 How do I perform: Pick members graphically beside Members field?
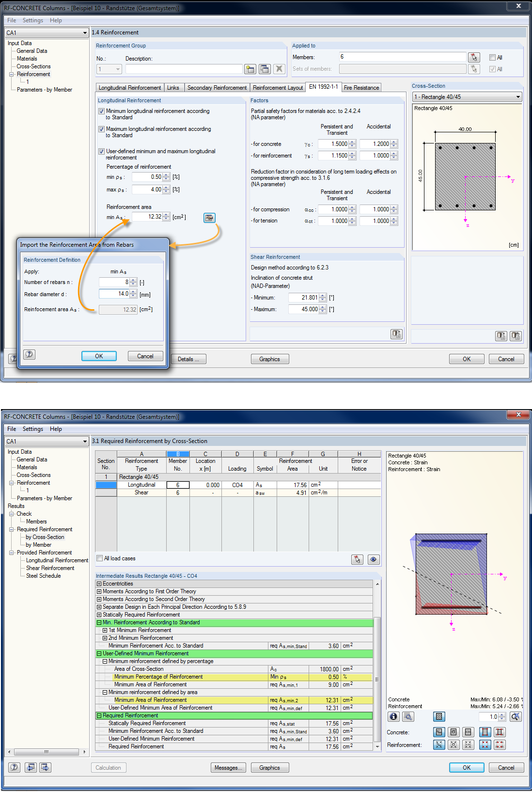click(474, 57)
